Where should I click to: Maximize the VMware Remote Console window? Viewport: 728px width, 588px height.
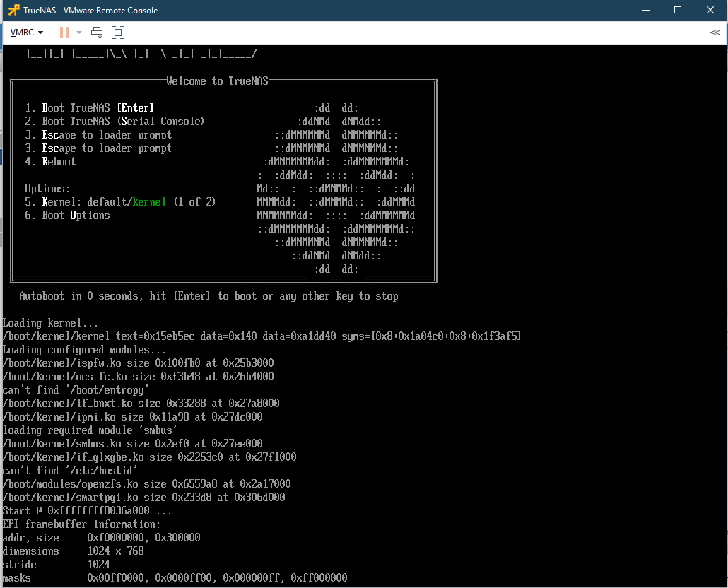tap(678, 10)
